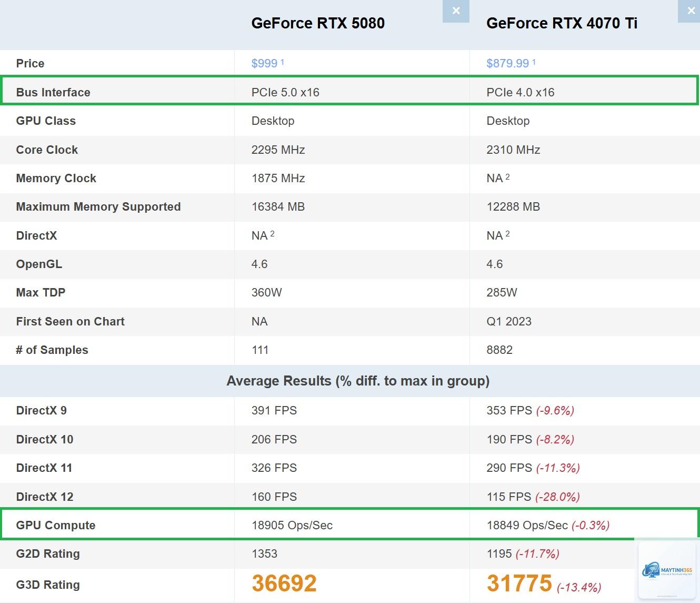
Task: Select the Maximum Memory Supported label
Action: [98, 206]
